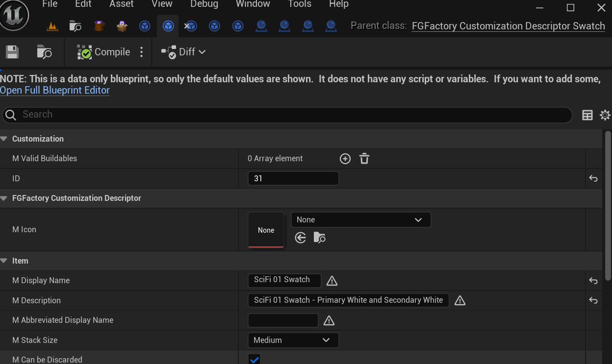Collapse FGFactory Customization Descriptor section
Image resolution: width=612 pixels, height=364 pixels.
4,198
